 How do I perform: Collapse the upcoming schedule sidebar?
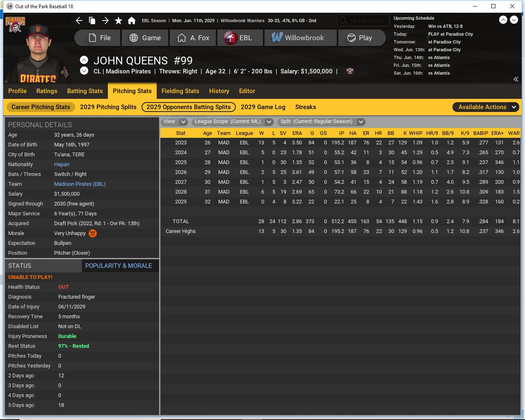pos(516,79)
